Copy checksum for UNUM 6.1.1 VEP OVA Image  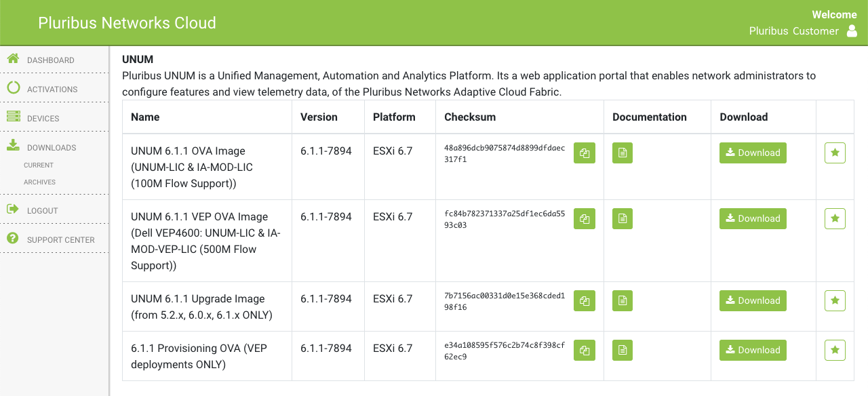click(585, 219)
